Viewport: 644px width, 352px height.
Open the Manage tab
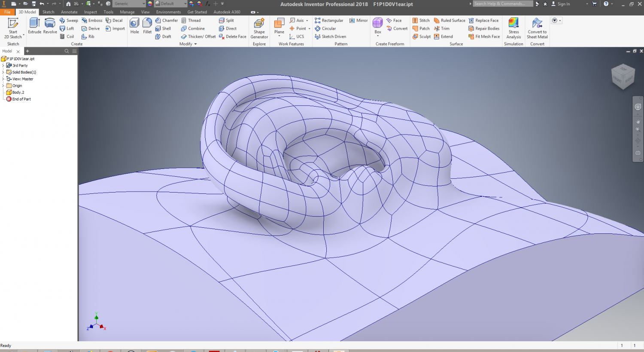coord(127,12)
